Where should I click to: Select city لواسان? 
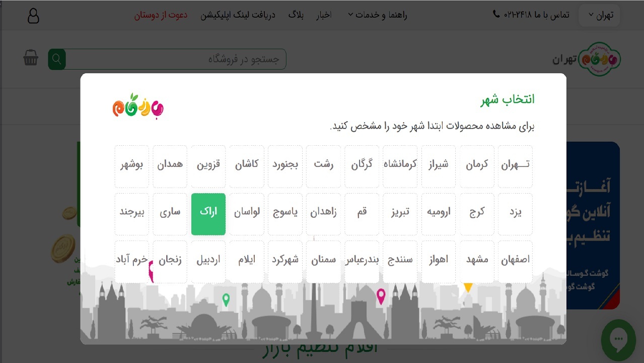coord(247,214)
